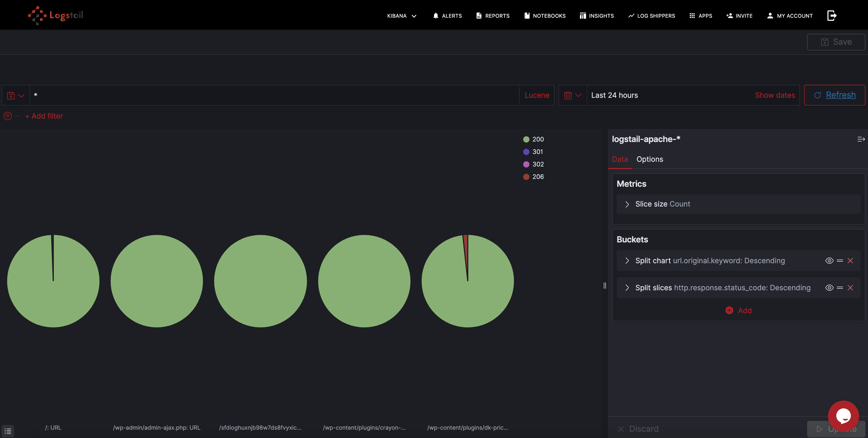Expand the Slice size Count metric
Screen dimensions: 868x438
[x=627, y=204]
